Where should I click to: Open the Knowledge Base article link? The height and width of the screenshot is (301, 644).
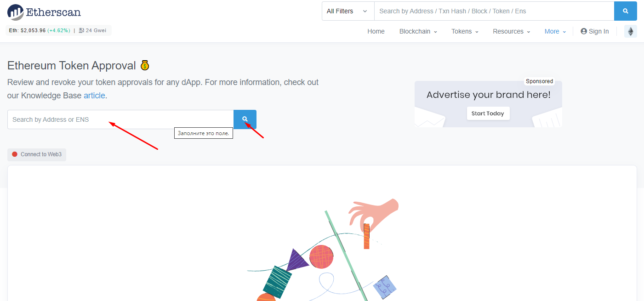tap(94, 96)
